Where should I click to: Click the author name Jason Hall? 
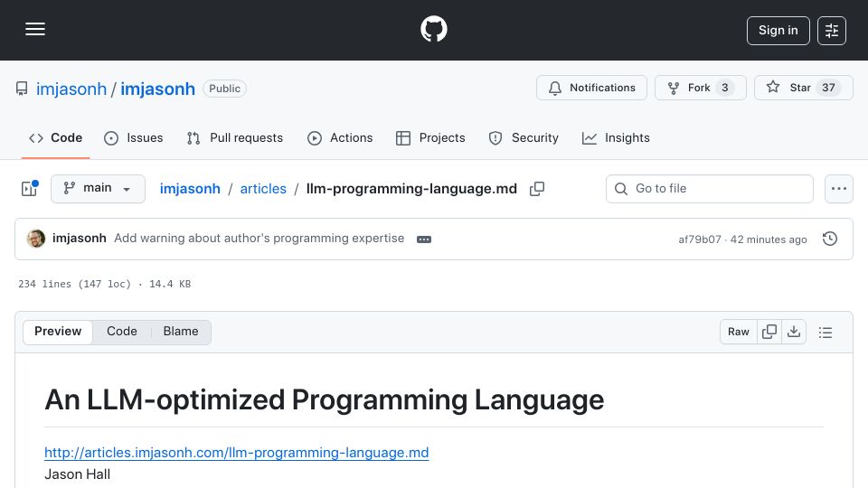(78, 474)
